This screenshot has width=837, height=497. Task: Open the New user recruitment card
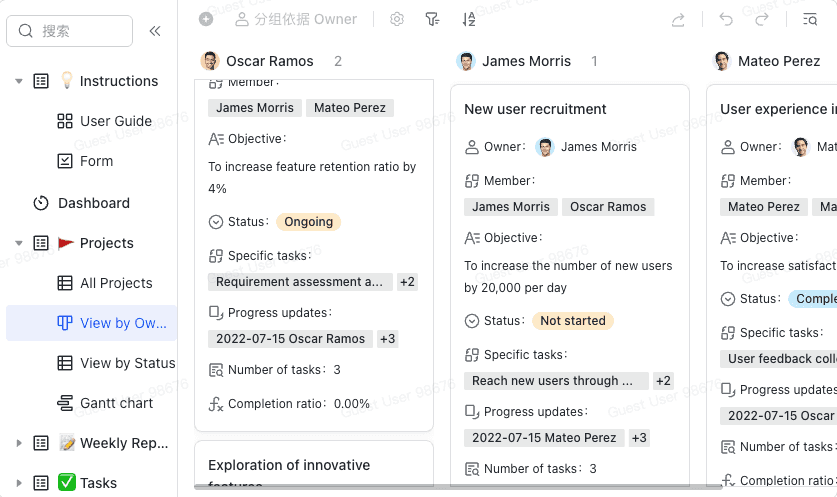(x=535, y=109)
